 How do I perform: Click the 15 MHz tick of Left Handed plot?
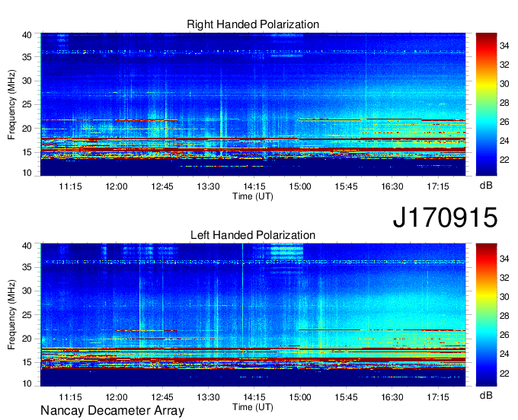[x=27, y=363]
